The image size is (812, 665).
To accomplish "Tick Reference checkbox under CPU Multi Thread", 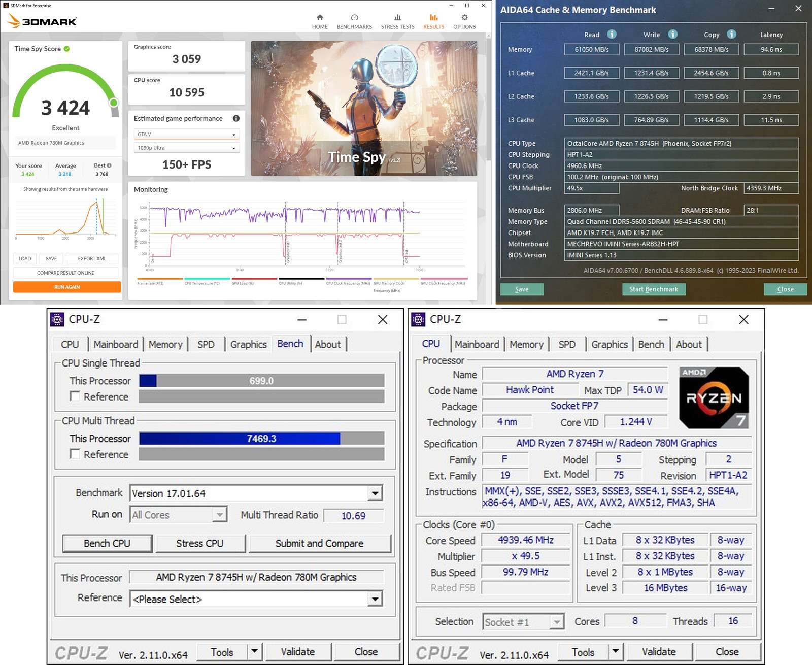I will (x=75, y=454).
